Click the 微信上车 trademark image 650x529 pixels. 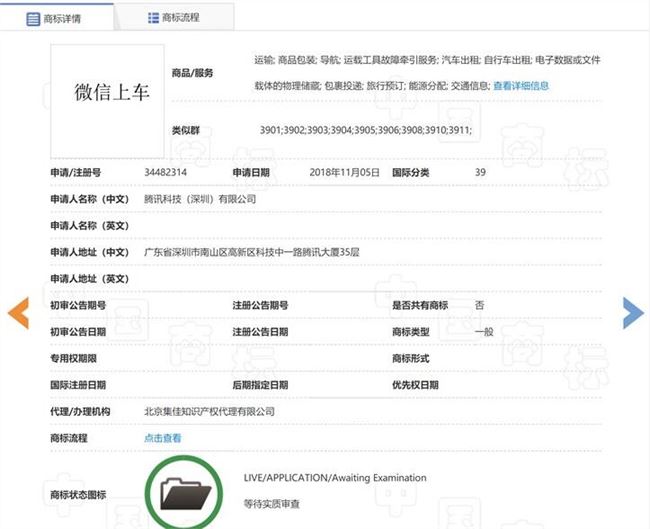107,102
